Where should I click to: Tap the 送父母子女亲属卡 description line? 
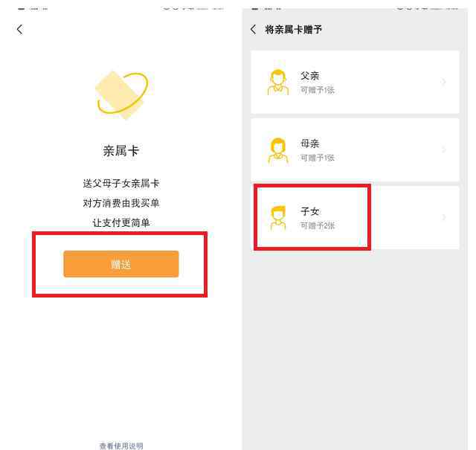pos(121,184)
